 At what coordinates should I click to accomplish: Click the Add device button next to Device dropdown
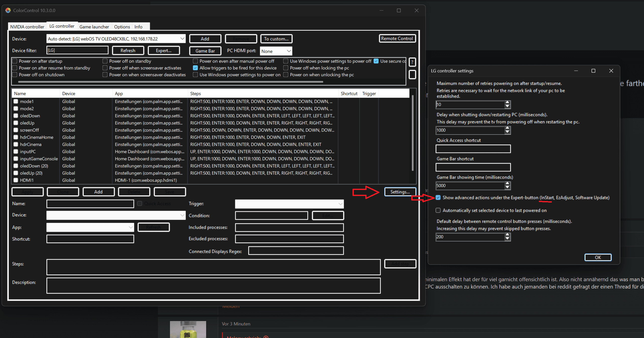click(205, 39)
